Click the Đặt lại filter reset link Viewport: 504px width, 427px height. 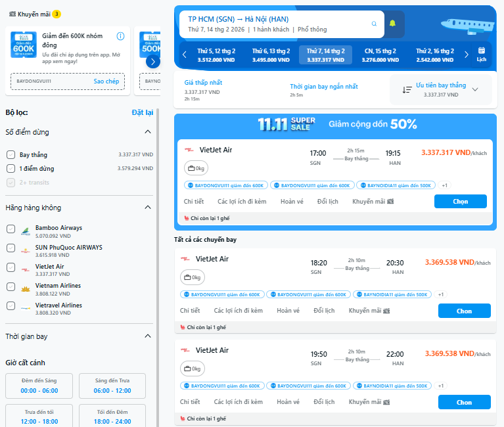click(x=142, y=112)
